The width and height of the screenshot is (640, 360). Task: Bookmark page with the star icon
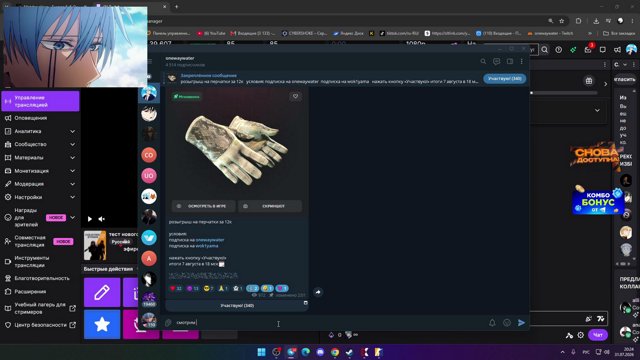(x=562, y=21)
